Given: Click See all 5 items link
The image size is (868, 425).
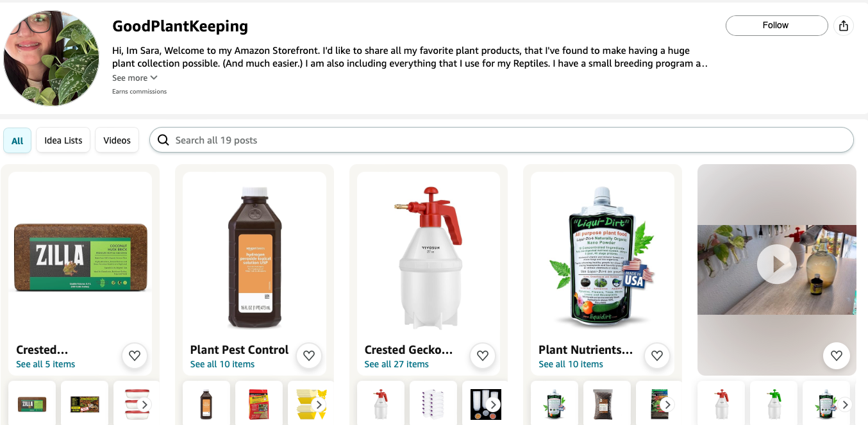Looking at the screenshot, I should (x=46, y=364).
